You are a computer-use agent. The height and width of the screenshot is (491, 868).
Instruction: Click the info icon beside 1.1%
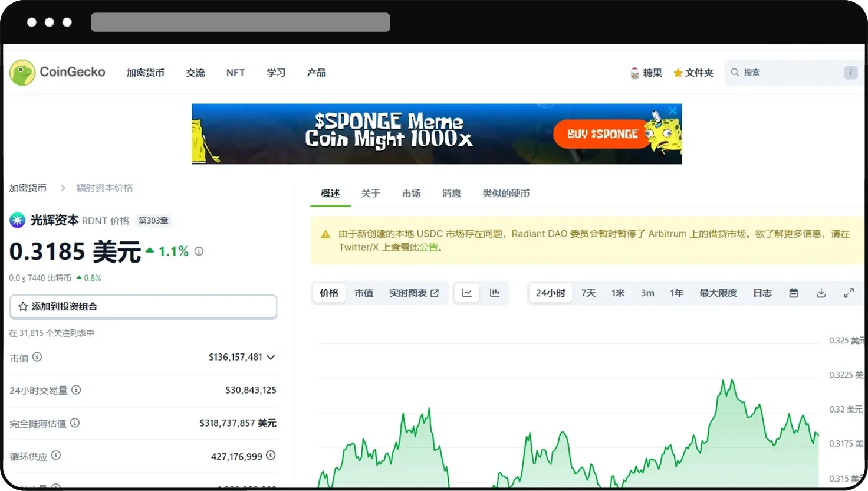[199, 251]
